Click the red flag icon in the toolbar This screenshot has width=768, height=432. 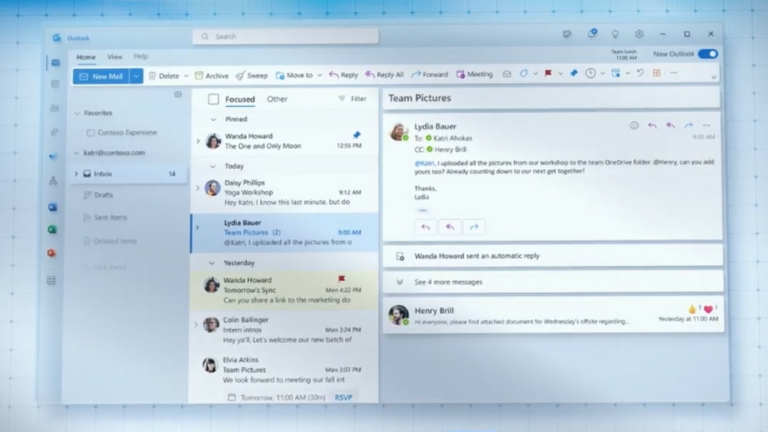[x=548, y=74]
